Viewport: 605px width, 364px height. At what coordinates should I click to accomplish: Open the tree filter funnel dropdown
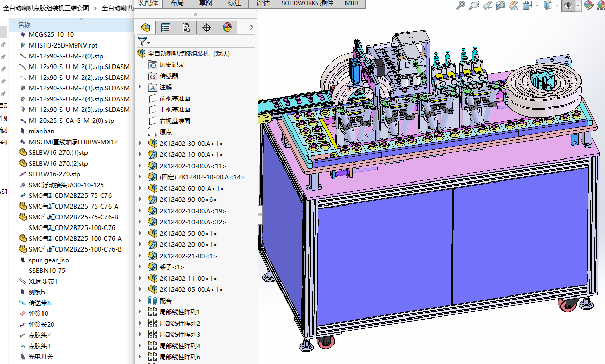click(143, 41)
